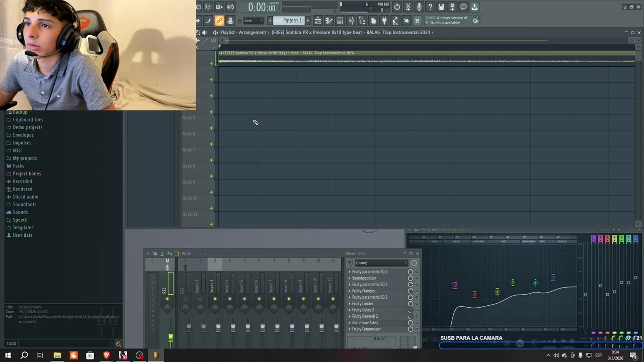Click the microphone one-click recording icon
Screen dimensions: 644x362
[x=419, y=7]
